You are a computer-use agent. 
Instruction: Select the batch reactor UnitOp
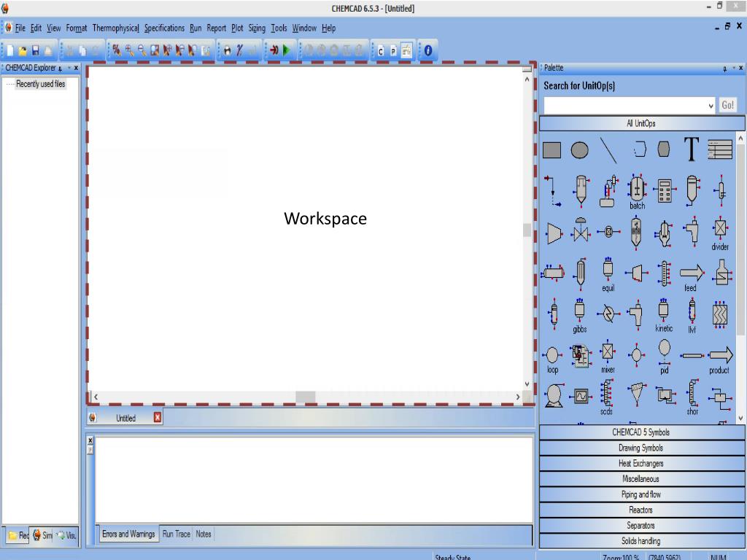point(637,192)
